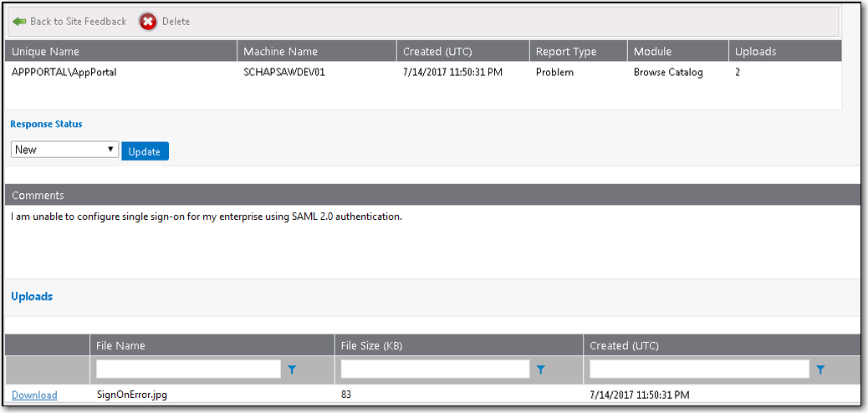
Task: Click the Report Type column header
Action: pyautogui.click(x=566, y=52)
